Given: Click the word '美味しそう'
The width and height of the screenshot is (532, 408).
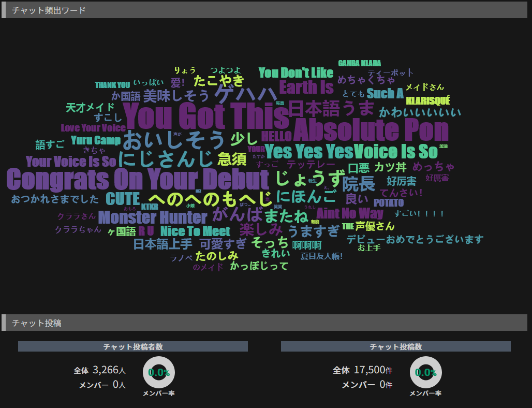Looking at the screenshot, I should click(x=176, y=96).
